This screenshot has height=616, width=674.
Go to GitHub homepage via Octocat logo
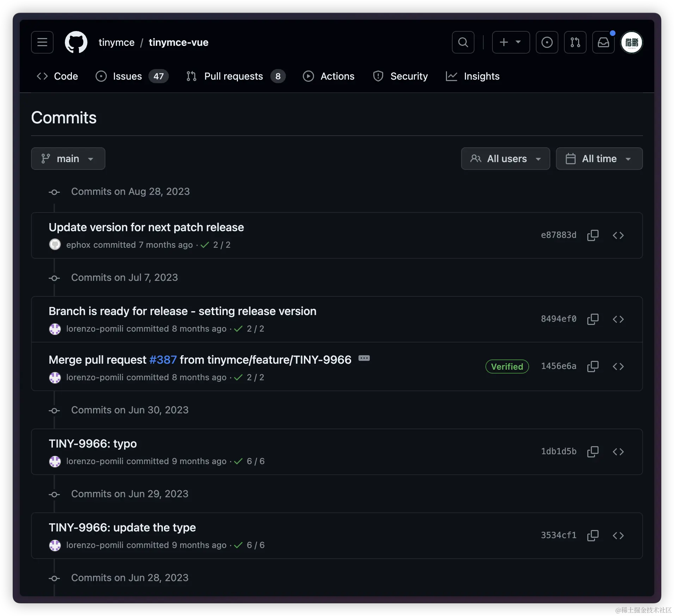76,42
